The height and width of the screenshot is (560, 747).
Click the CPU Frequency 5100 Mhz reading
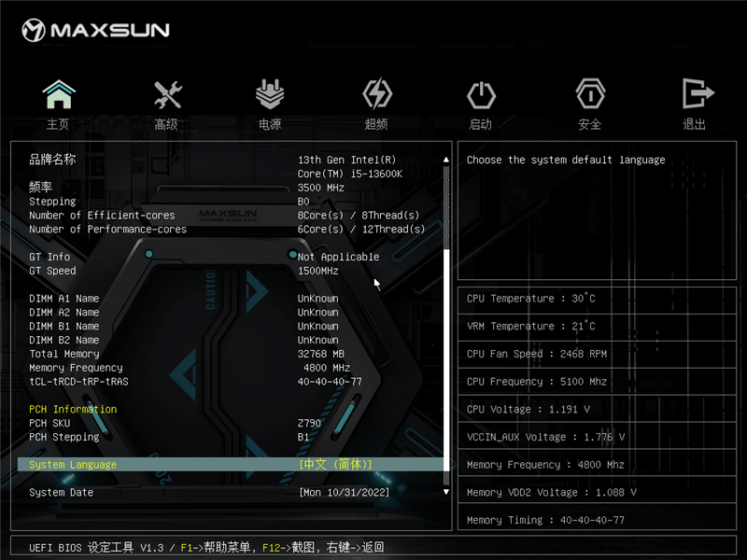pos(537,382)
